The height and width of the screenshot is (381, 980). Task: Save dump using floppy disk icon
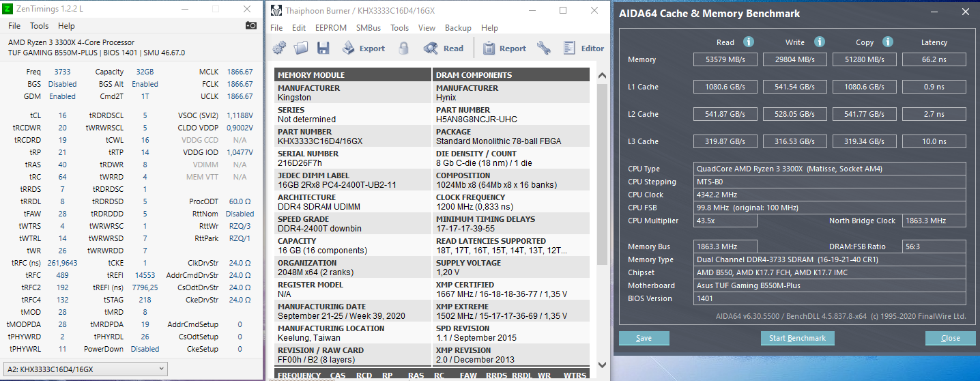point(323,48)
